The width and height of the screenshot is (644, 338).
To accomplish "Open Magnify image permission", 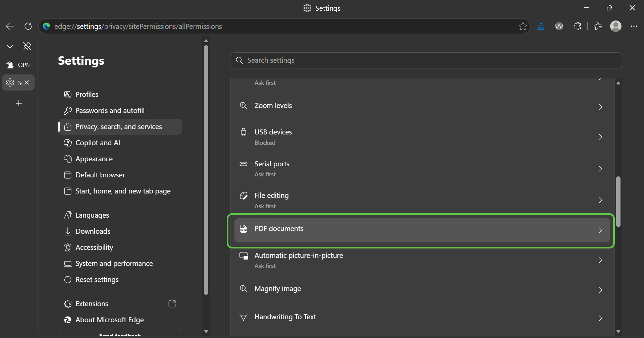I will 422,289.
